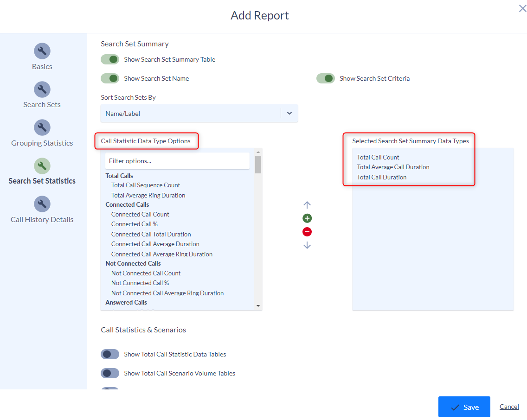
Task: Enable Show Total Call Statistic Data Tables
Action: 110,354
